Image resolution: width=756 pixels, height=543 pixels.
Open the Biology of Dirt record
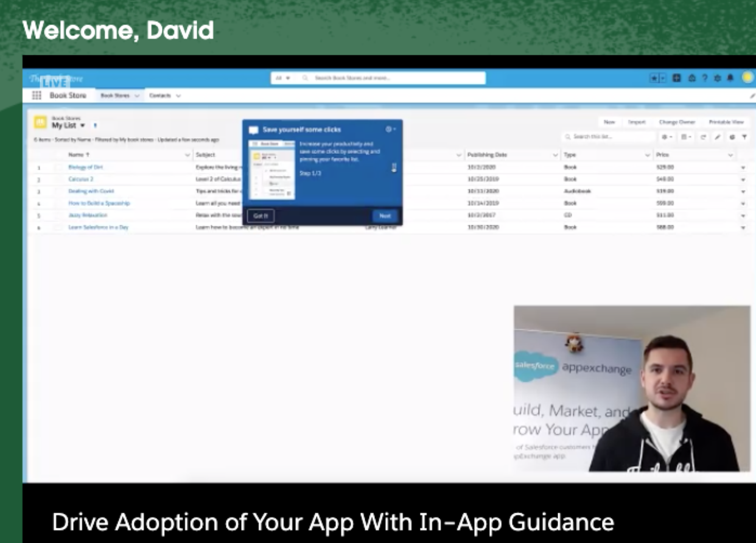86,167
